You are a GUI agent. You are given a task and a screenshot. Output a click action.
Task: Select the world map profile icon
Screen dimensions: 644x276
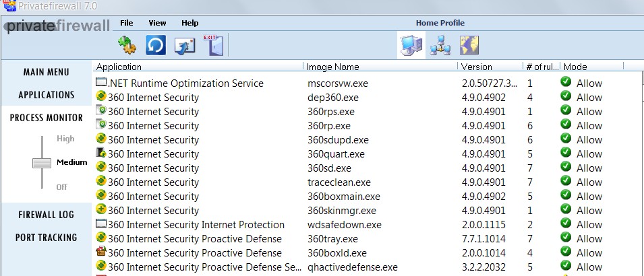pyautogui.click(x=469, y=45)
